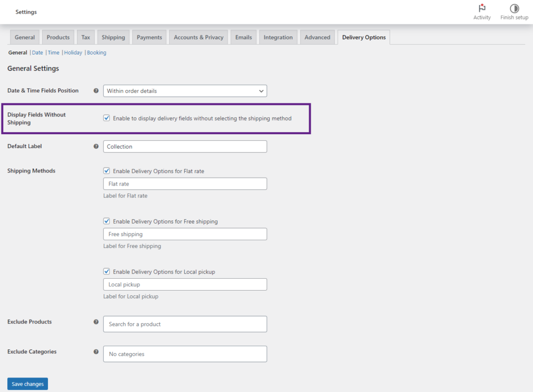This screenshot has width=533, height=392.
Task: Select the Delivery Options tab
Action: point(364,37)
